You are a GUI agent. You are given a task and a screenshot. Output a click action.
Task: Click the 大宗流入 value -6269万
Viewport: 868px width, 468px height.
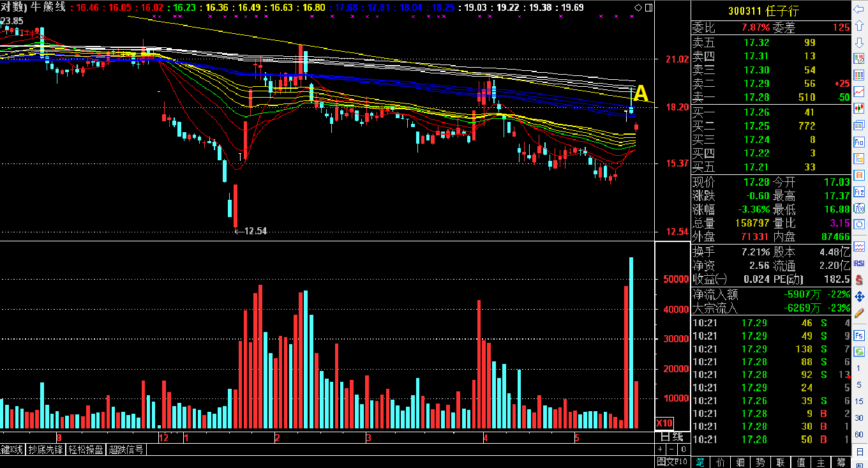(803, 308)
